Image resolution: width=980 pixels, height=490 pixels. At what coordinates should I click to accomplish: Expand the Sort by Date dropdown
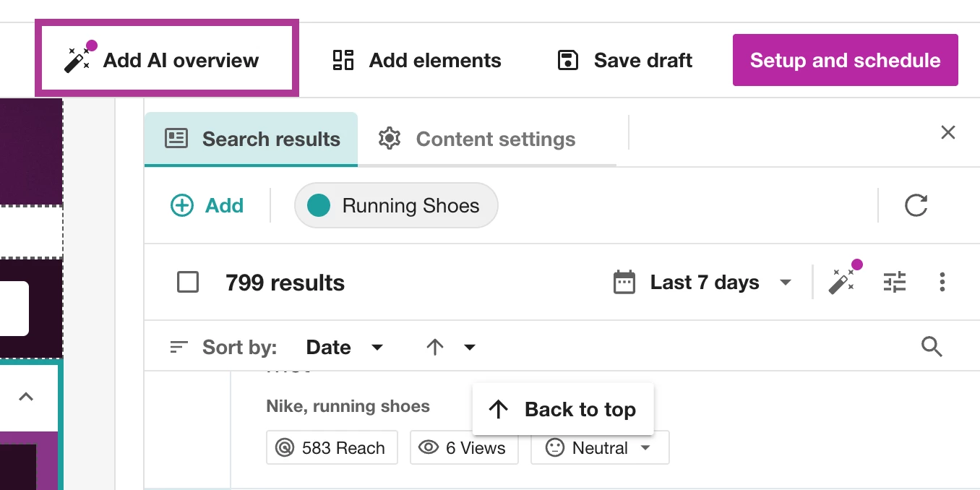(344, 348)
